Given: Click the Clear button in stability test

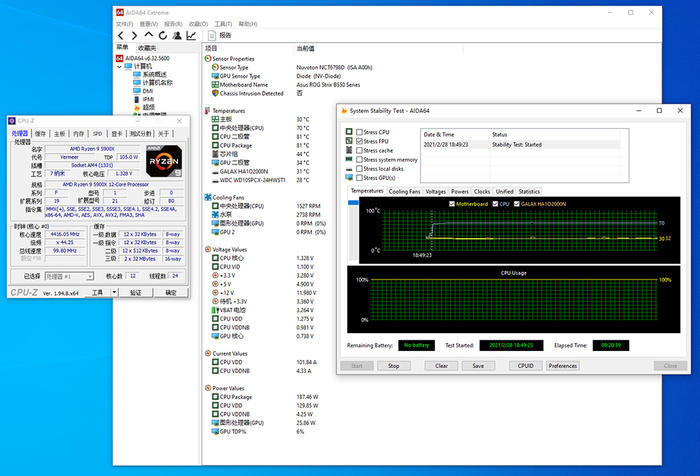Looking at the screenshot, I should coord(442,366).
